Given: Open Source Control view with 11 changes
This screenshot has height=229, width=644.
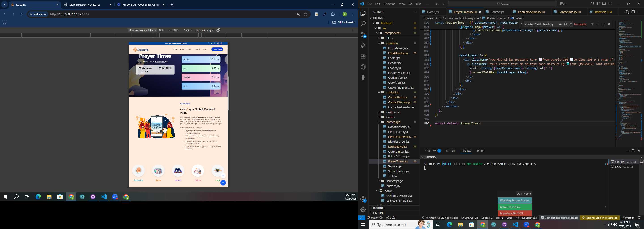Looking at the screenshot, I should click(363, 35).
